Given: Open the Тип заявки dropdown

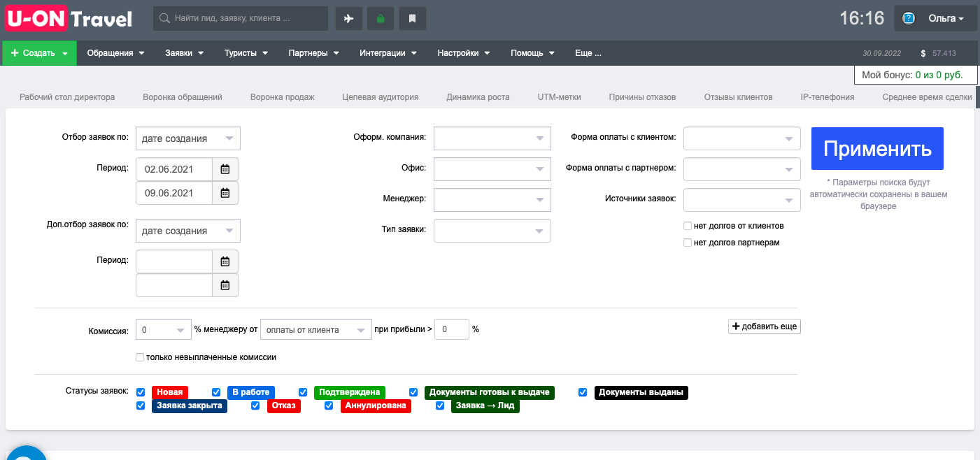Looking at the screenshot, I should [x=492, y=231].
